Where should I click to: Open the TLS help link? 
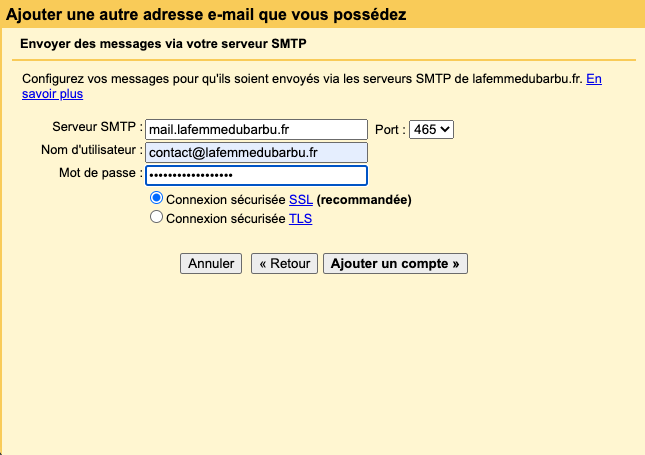(x=300, y=219)
